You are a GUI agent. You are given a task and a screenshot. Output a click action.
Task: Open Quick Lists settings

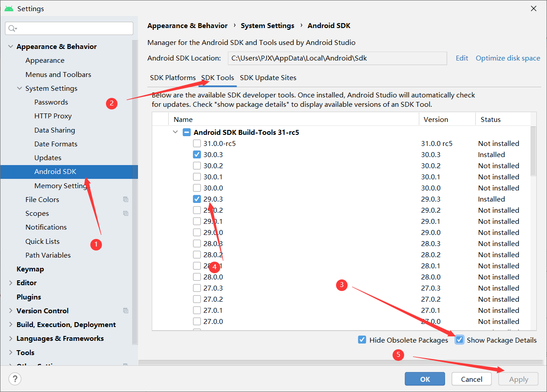tap(42, 242)
